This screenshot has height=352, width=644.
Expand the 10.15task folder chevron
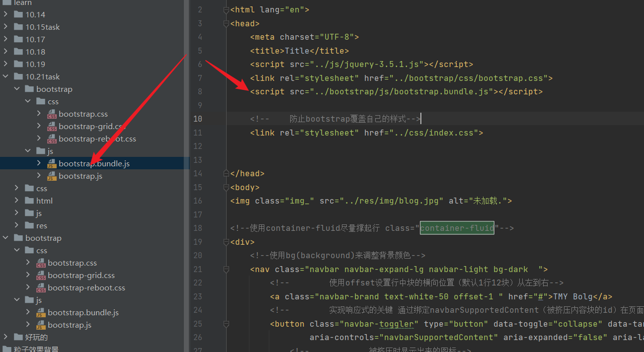tap(5, 27)
